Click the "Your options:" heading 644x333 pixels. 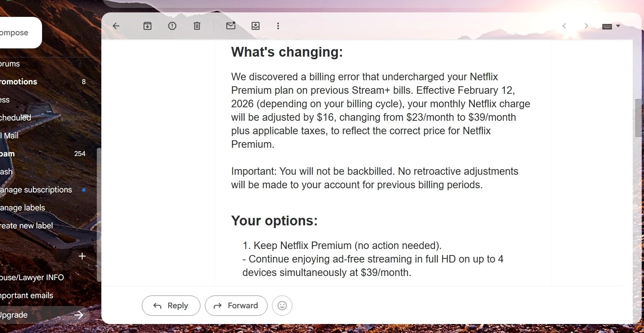point(274,220)
